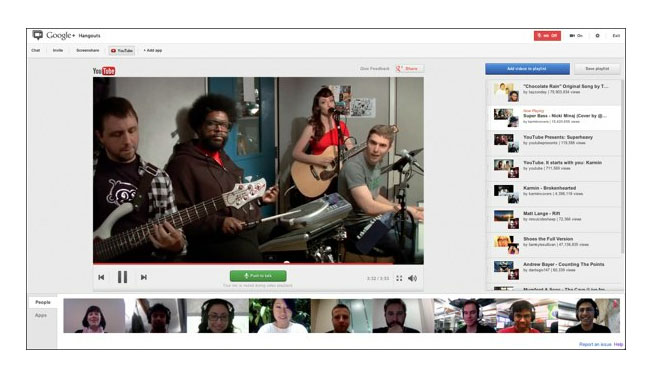650x385 pixels.
Task: Select the Screenshare menu item
Action: [87, 51]
